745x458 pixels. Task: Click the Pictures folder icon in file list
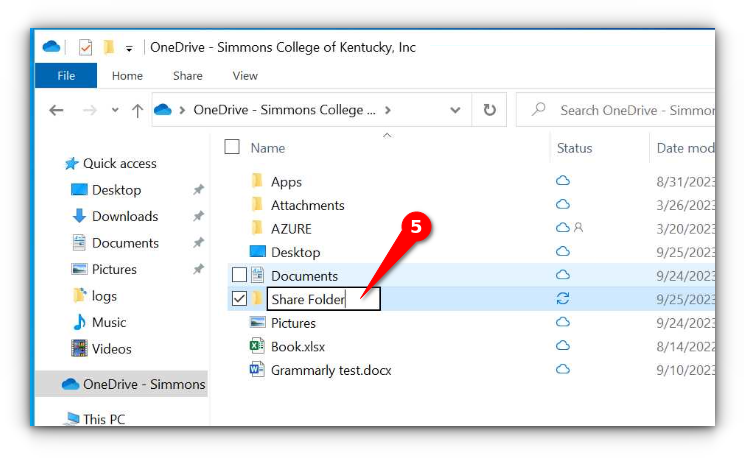click(257, 322)
